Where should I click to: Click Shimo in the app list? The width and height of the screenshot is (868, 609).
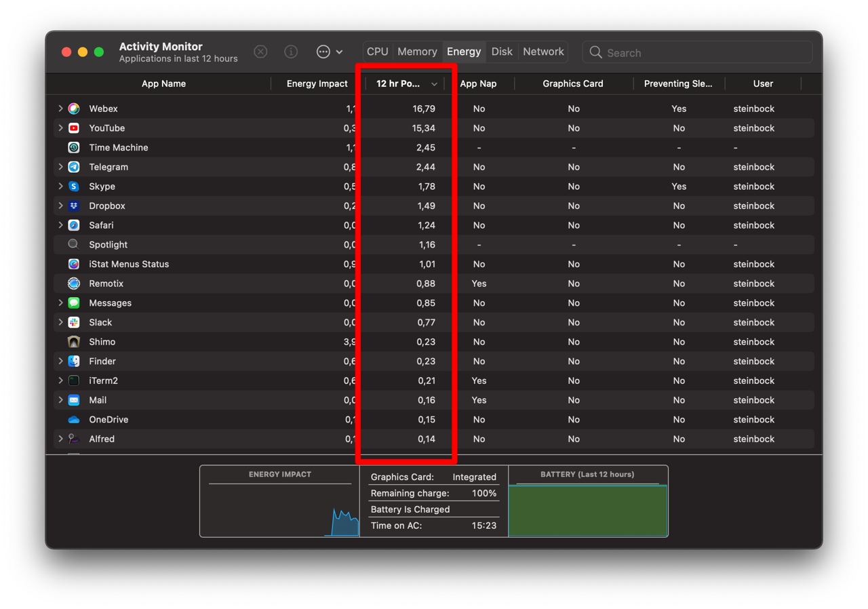tap(102, 342)
